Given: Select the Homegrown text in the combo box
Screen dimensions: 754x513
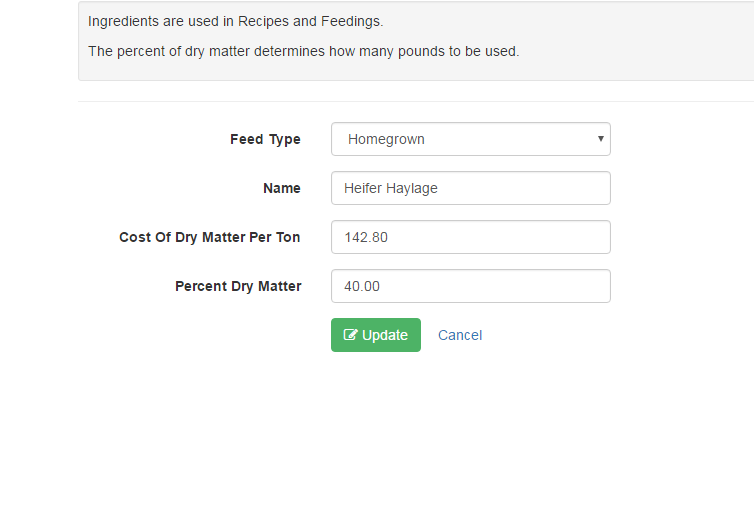Looking at the screenshot, I should pyautogui.click(x=386, y=139).
